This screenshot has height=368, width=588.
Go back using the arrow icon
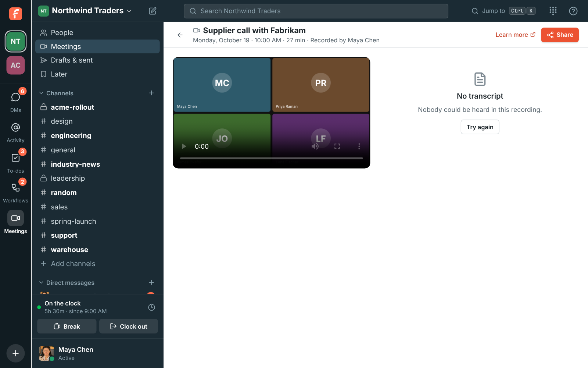click(180, 35)
